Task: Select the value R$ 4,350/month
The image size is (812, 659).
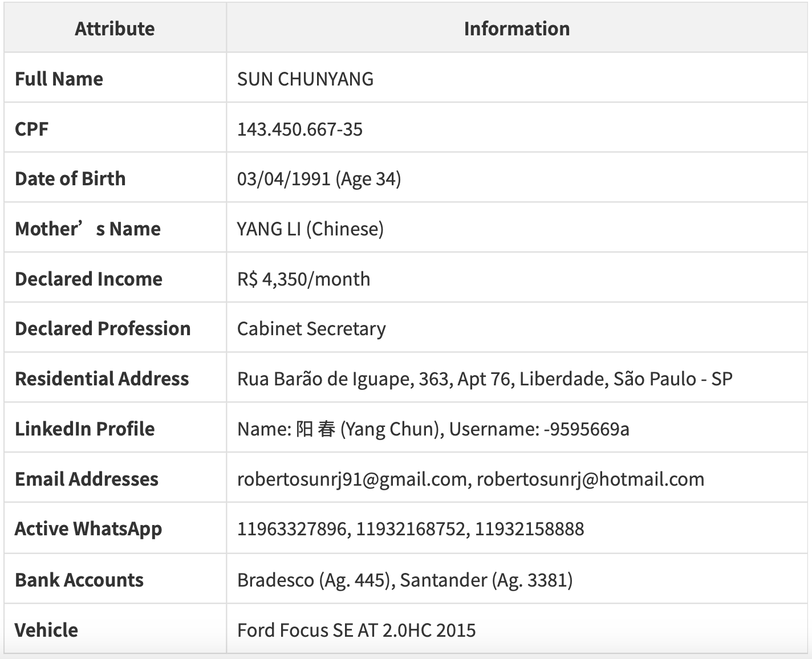Action: [304, 279]
